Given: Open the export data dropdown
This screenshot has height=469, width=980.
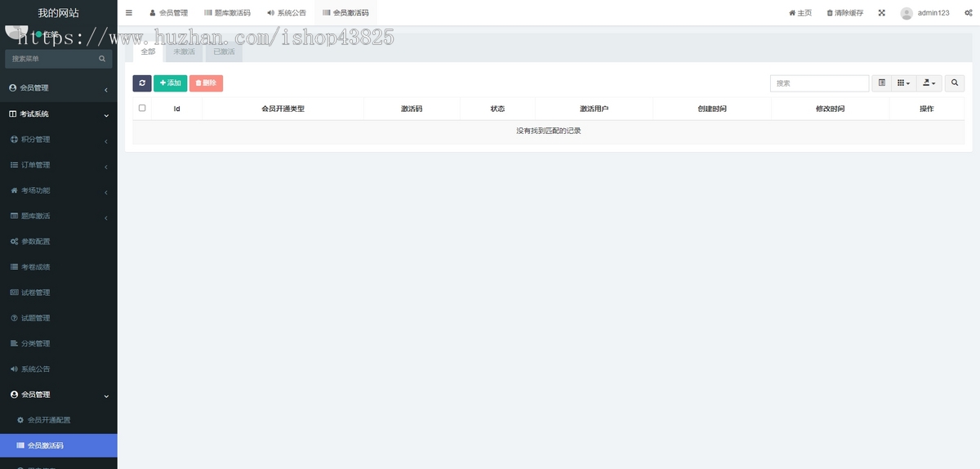Looking at the screenshot, I should pos(929,83).
